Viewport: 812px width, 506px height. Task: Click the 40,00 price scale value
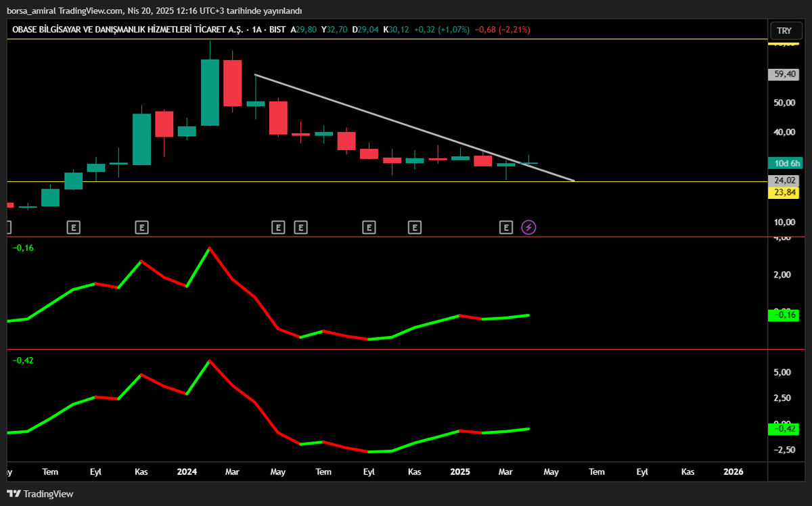[x=784, y=133]
